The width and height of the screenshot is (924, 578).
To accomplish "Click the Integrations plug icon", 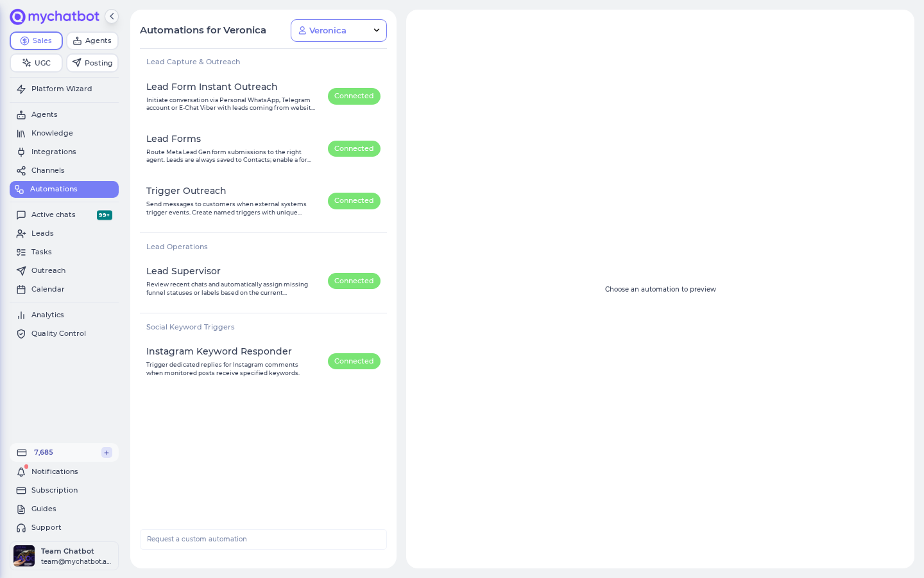I will tap(21, 152).
